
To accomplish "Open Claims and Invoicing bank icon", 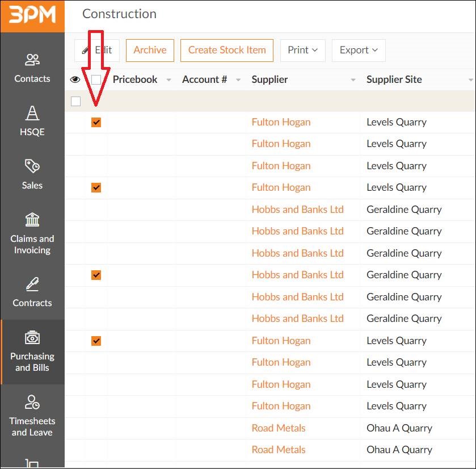I will coord(32,220).
